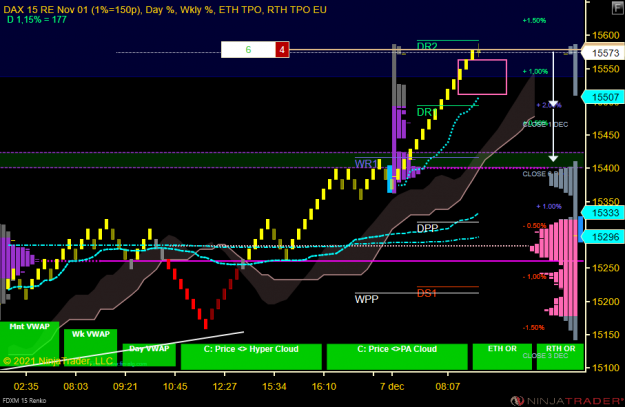The image size is (625, 407).
Task: Click the WR1 weekly pivot label
Action: [x=366, y=164]
